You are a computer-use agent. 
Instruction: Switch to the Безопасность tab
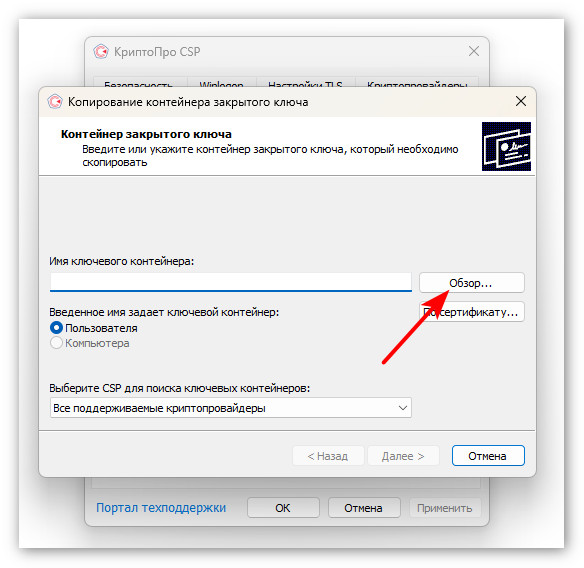pos(140,83)
